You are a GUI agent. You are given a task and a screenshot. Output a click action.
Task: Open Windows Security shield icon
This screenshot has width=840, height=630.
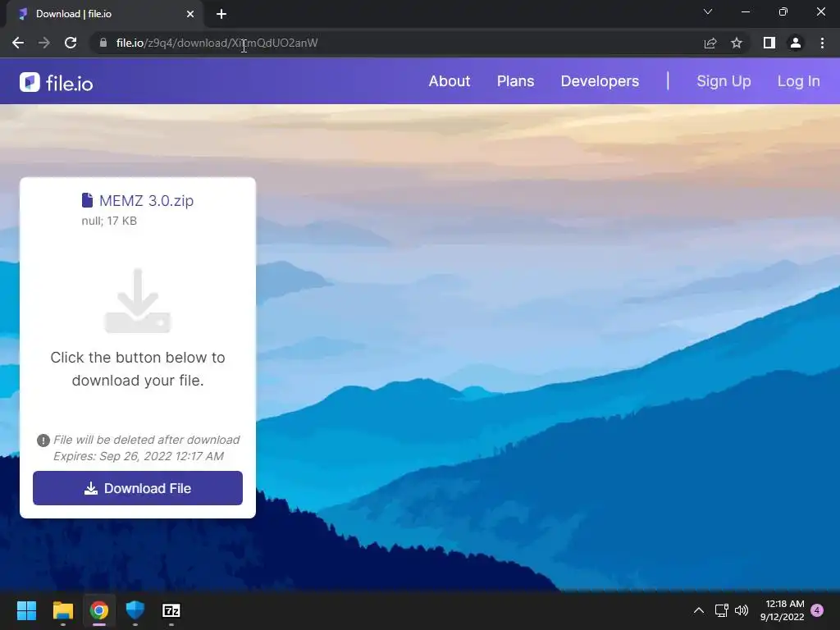point(135,610)
